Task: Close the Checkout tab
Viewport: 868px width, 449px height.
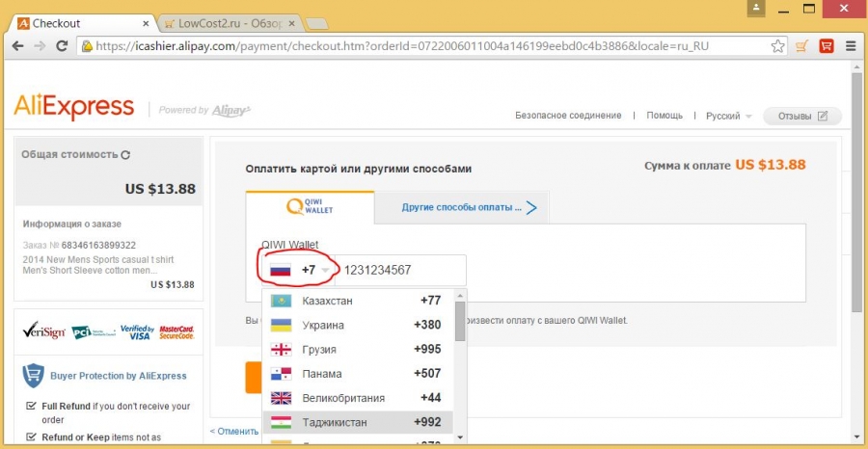Action: (x=147, y=24)
